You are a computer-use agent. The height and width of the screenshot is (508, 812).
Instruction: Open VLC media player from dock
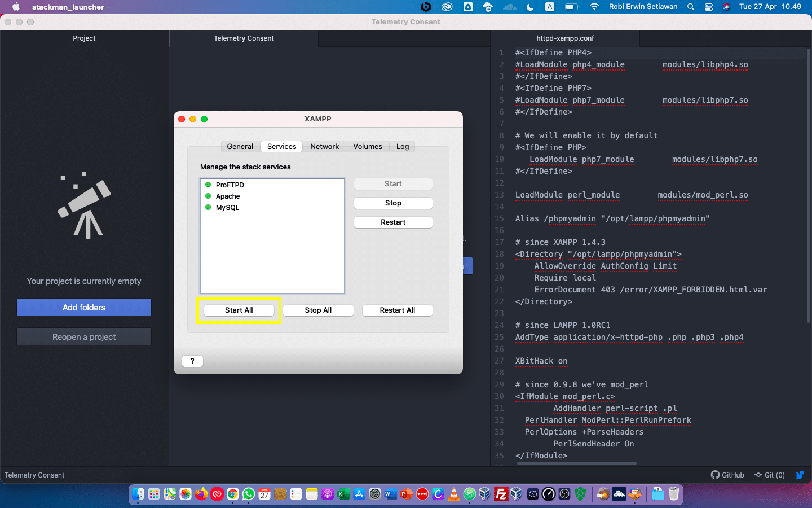point(453,494)
